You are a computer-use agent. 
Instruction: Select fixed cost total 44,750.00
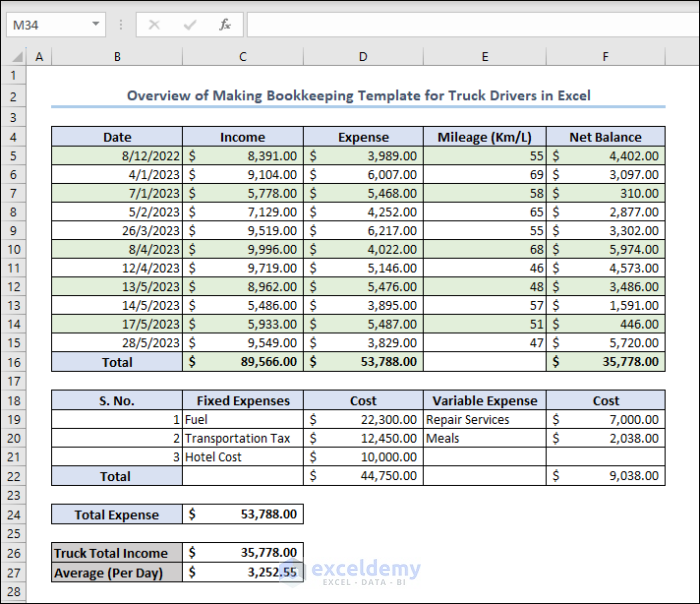coord(363,476)
